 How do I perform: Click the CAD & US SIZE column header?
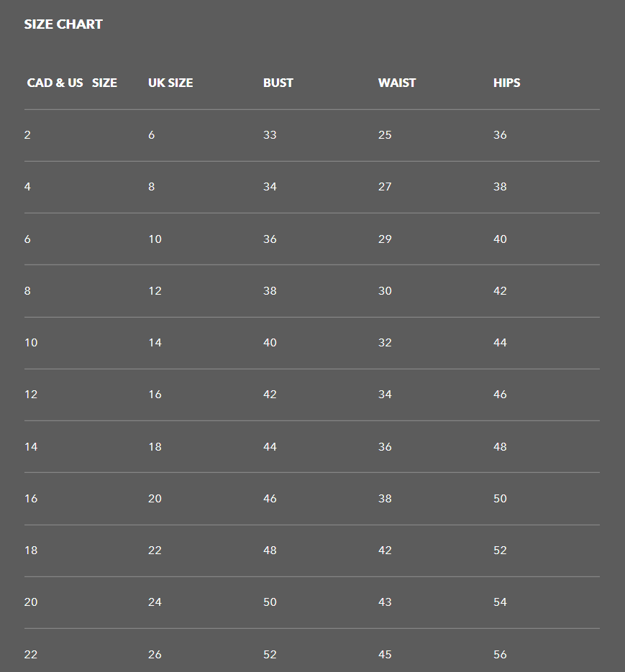point(72,83)
